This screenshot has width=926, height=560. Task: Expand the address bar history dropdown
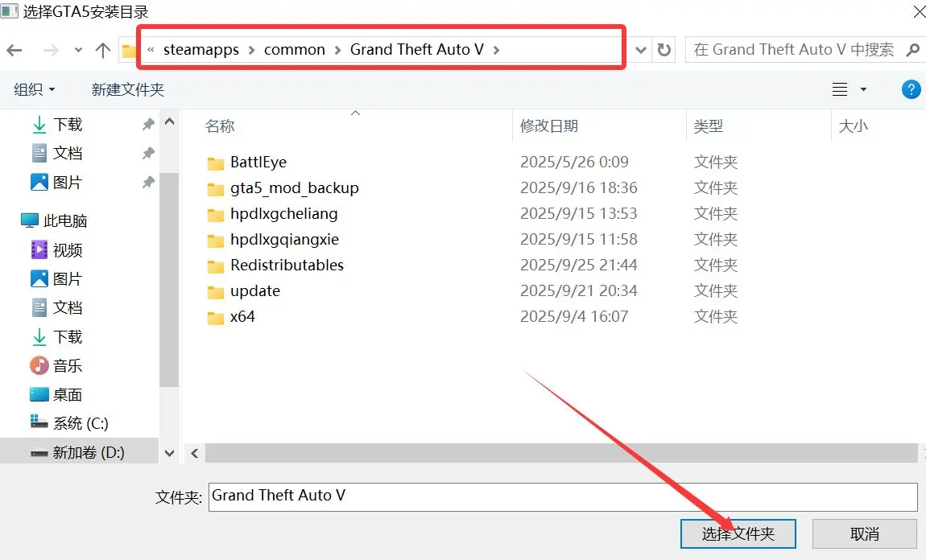[641, 50]
